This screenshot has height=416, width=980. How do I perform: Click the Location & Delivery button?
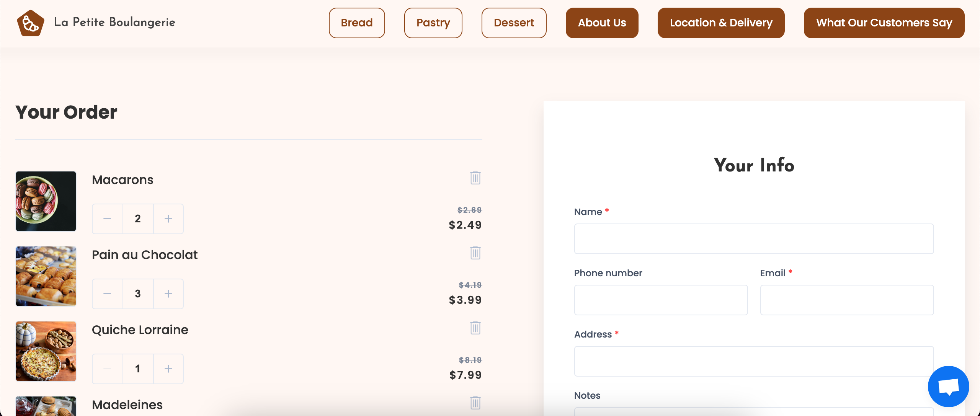[x=721, y=23]
